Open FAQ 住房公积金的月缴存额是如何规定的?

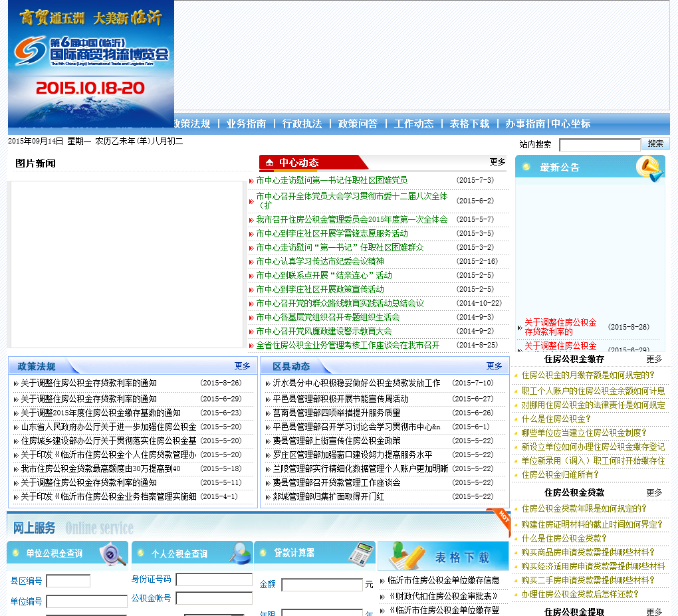588,375
